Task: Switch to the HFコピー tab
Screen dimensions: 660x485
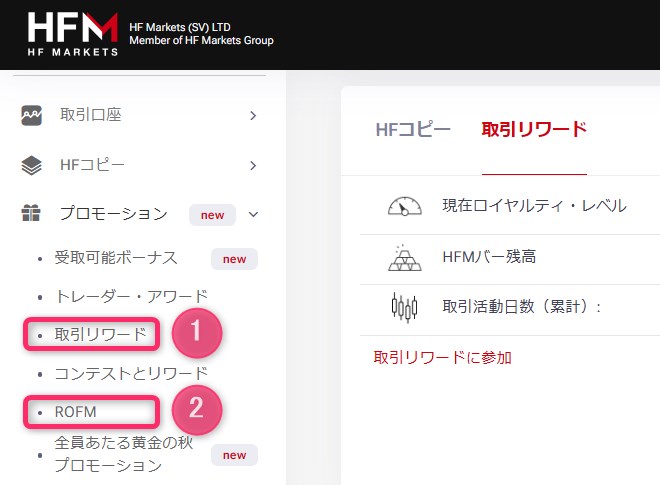Action: tap(413, 130)
